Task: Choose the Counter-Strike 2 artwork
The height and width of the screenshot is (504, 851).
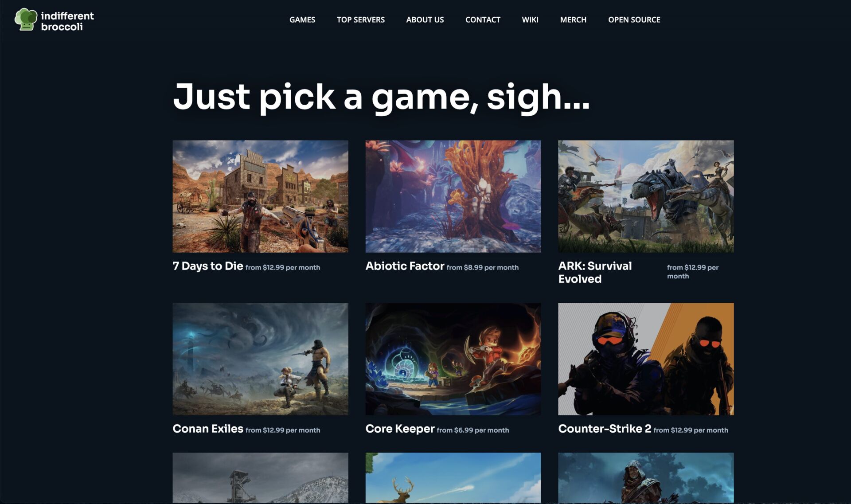Action: point(646,359)
